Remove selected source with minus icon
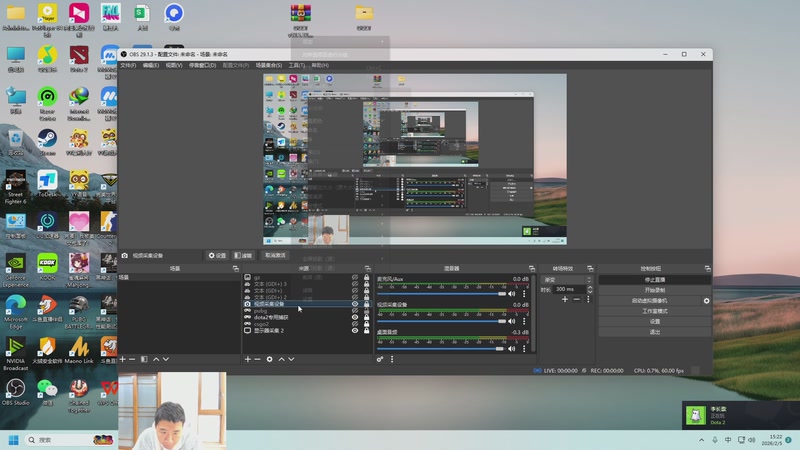The width and height of the screenshot is (800, 450). [x=257, y=359]
